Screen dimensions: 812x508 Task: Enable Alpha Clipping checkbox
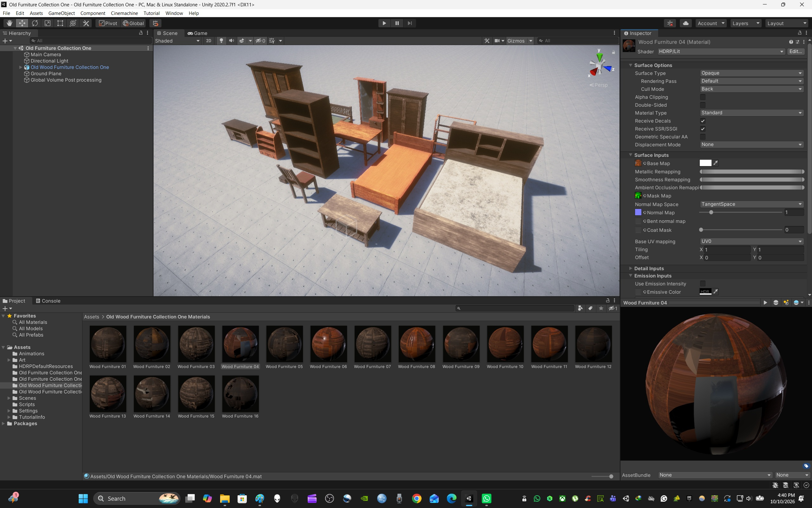tap(703, 97)
